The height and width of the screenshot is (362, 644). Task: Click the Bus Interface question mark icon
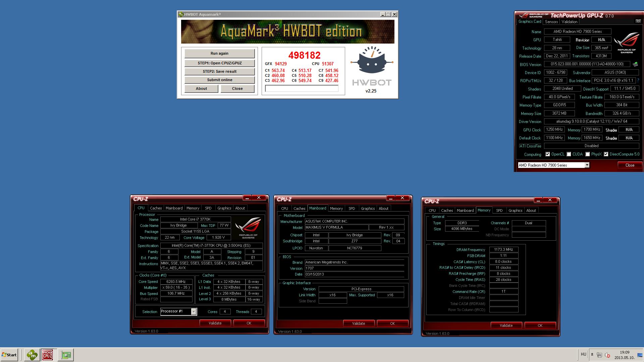point(638,81)
